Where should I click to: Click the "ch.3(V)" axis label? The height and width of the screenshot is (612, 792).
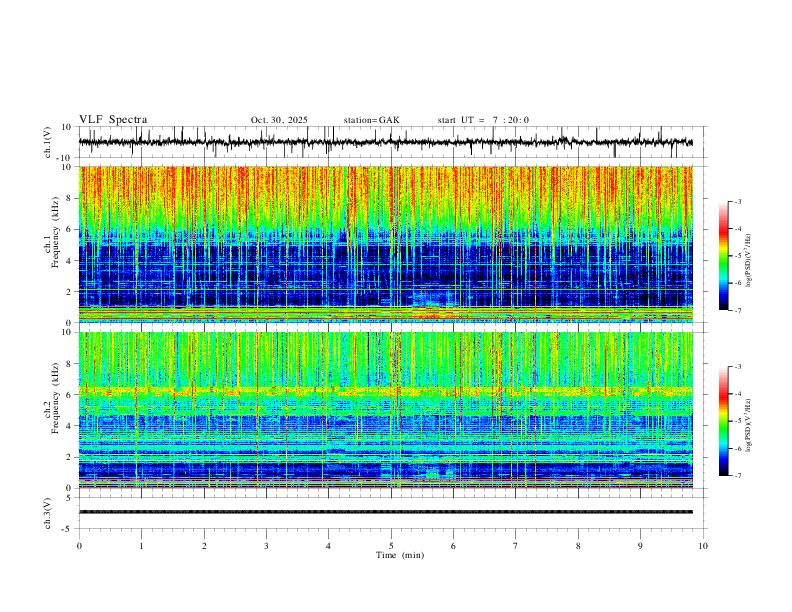pos(48,513)
